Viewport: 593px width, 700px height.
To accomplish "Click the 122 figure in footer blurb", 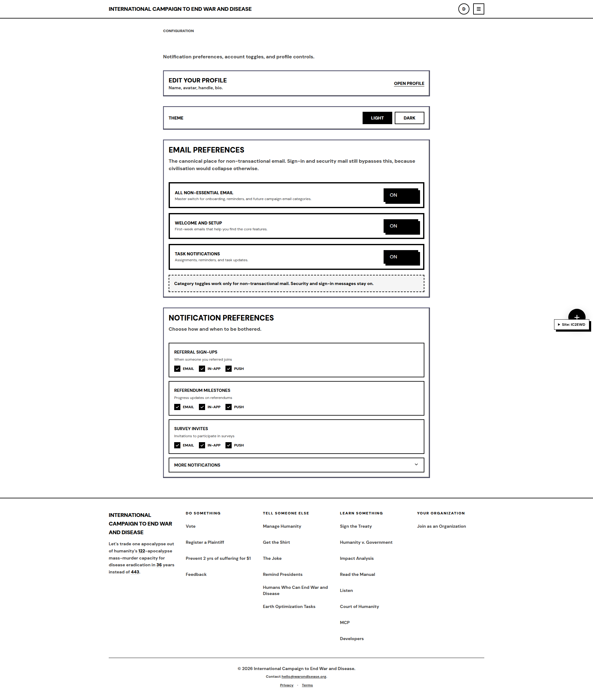I will [141, 551].
